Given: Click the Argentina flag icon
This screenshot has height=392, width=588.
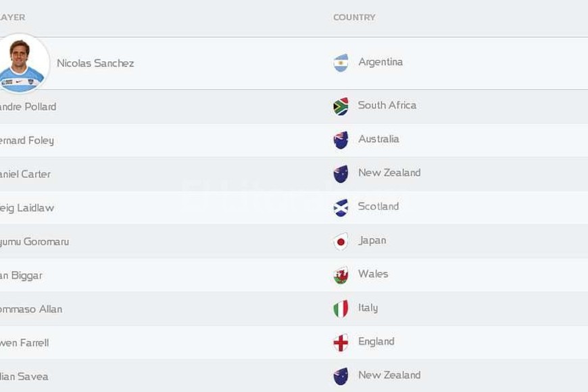Looking at the screenshot, I should coord(341,63).
